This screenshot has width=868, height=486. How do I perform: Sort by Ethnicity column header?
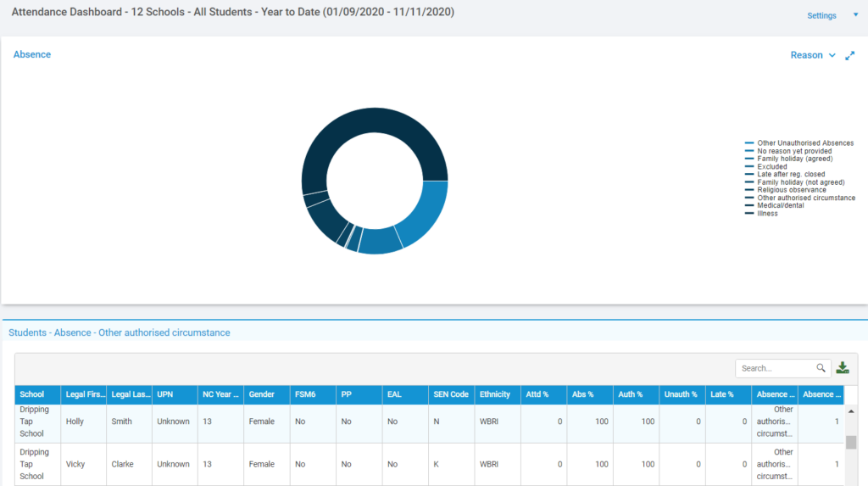click(498, 394)
